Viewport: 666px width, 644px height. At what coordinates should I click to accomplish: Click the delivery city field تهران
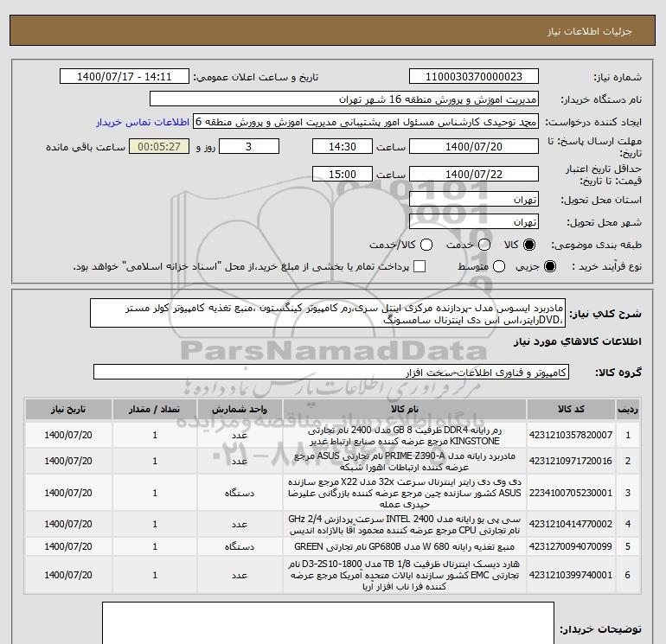tap(474, 221)
